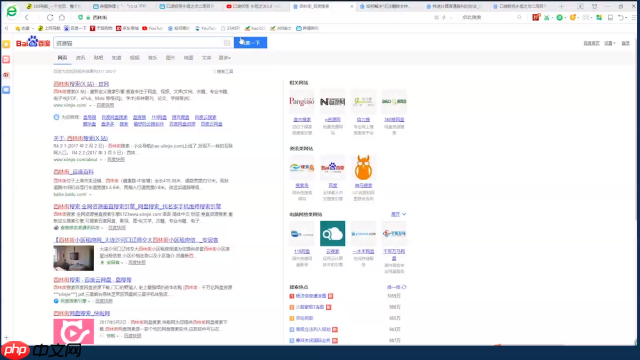
Task: Click the magnifier icon in browser search box
Action: pyautogui.click(x=519, y=17)
